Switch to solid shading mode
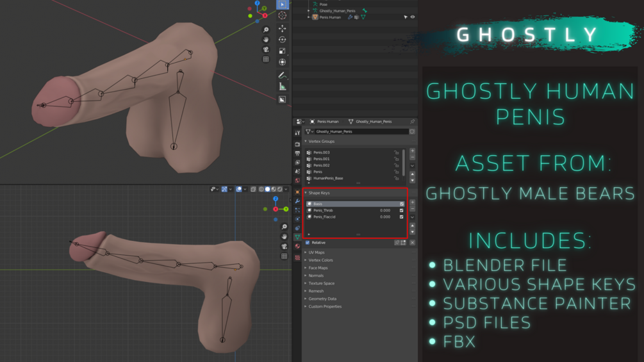This screenshot has width=644, height=362. tap(267, 189)
